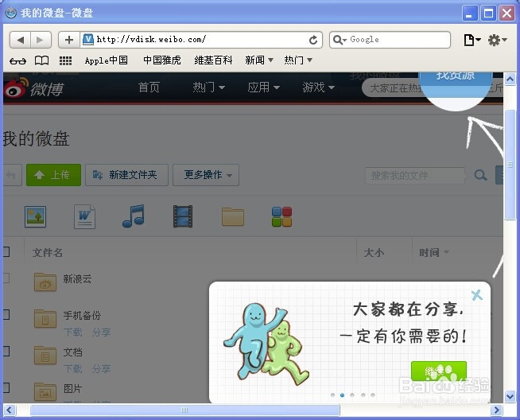Click the 新建文件夹 button
Viewport: 520px width, 420px height.
(x=126, y=175)
